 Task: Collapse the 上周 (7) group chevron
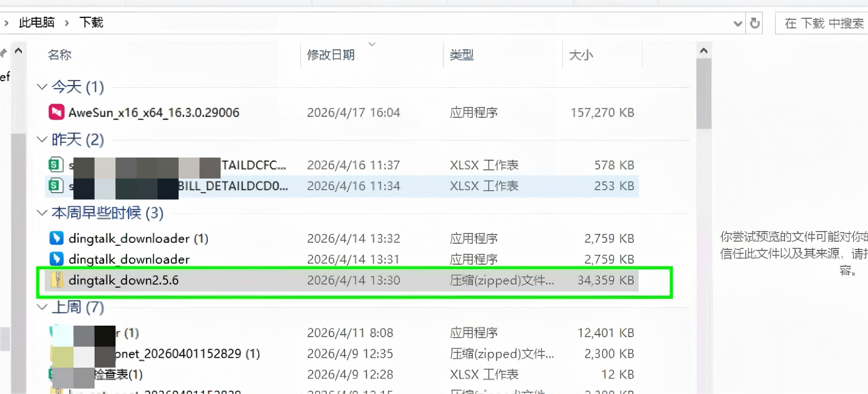click(x=41, y=307)
